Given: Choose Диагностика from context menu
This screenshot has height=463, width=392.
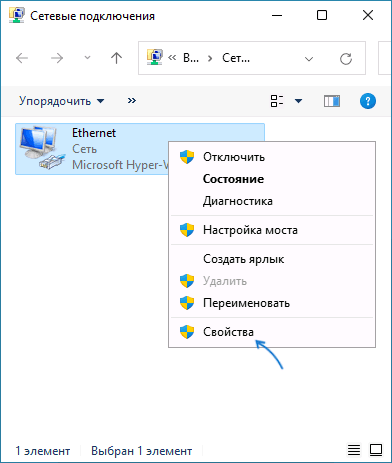Looking at the screenshot, I should tap(273, 201).
